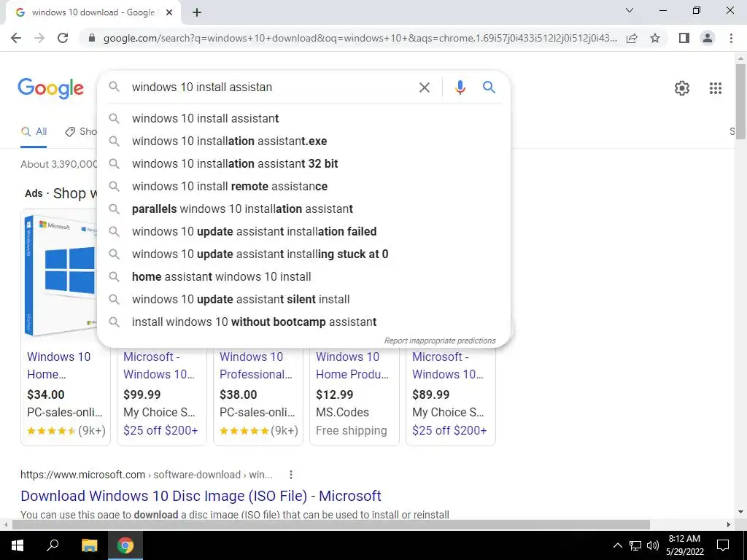Open the Windows 10 Home $34.00 product
This screenshot has width=747, height=560.
coord(58,365)
